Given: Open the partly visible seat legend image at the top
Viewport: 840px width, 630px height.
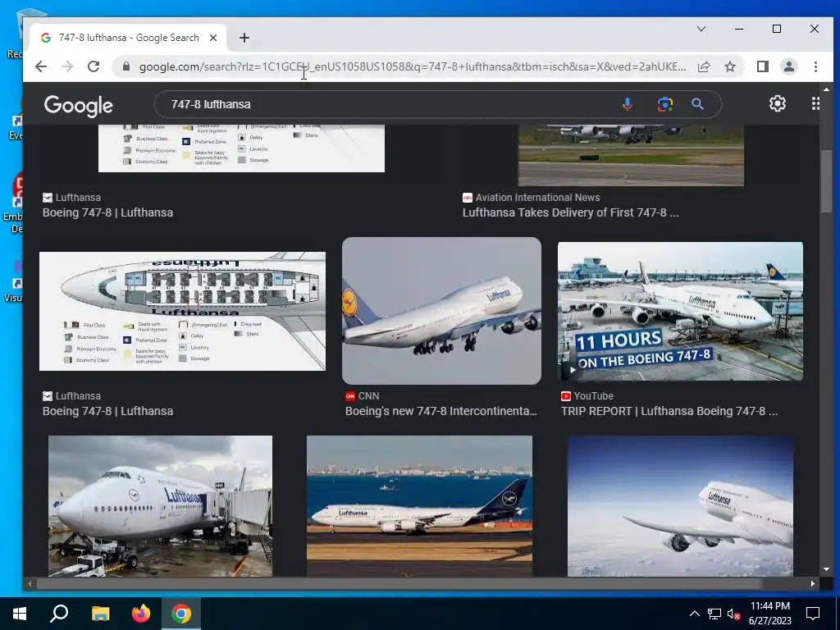Looking at the screenshot, I should 241,148.
